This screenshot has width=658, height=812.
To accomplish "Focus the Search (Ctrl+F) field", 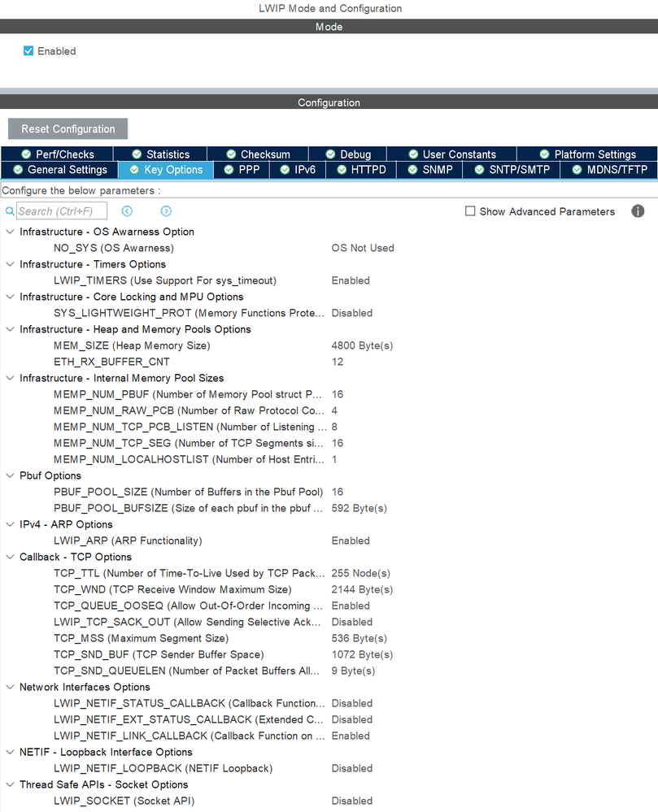I will (62, 211).
